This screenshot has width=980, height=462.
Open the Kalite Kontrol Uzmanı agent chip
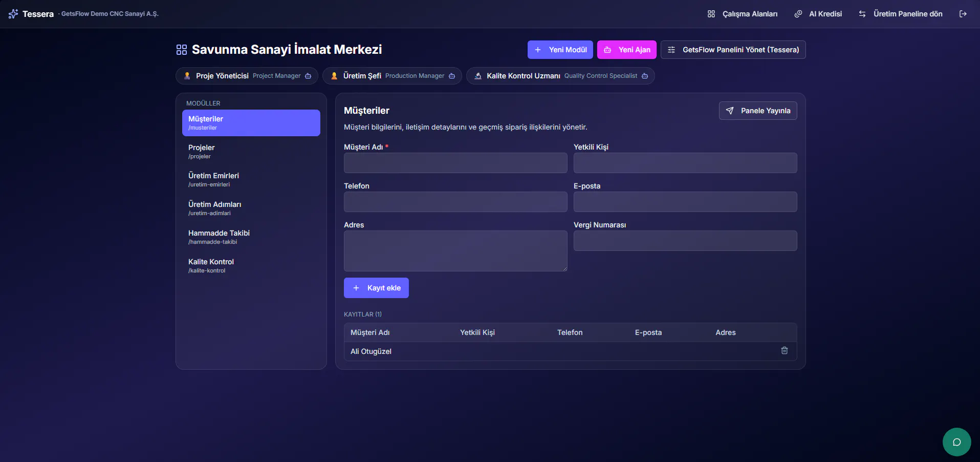coord(560,76)
